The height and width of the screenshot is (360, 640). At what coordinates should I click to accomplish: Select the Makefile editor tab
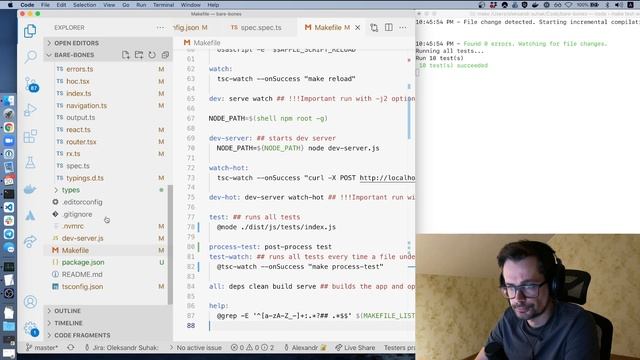(327, 28)
